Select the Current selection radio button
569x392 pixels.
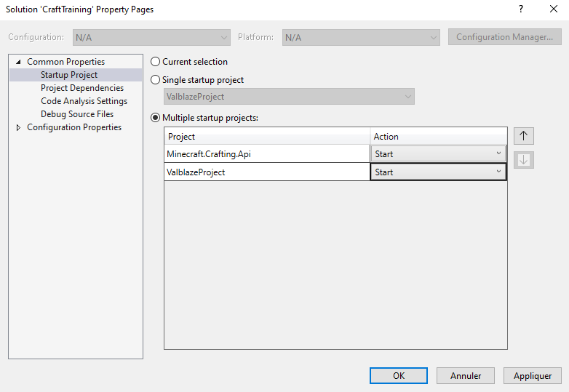tap(155, 62)
